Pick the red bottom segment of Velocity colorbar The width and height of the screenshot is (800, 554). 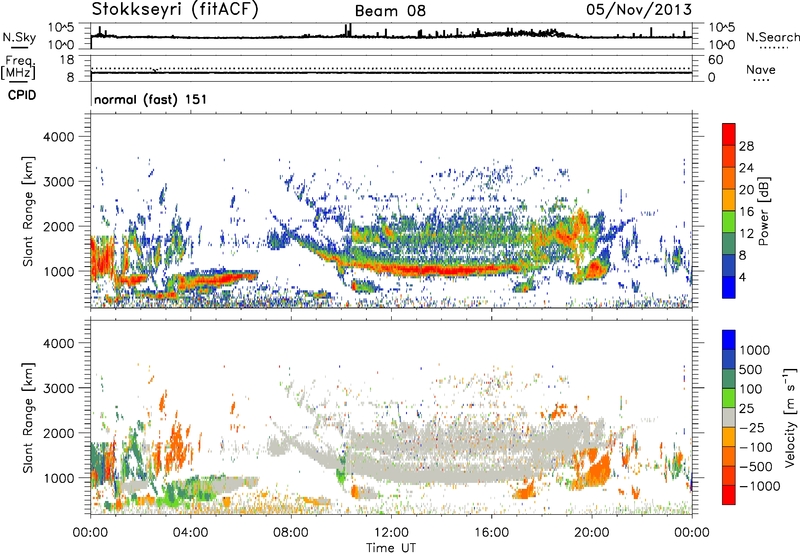click(x=729, y=495)
